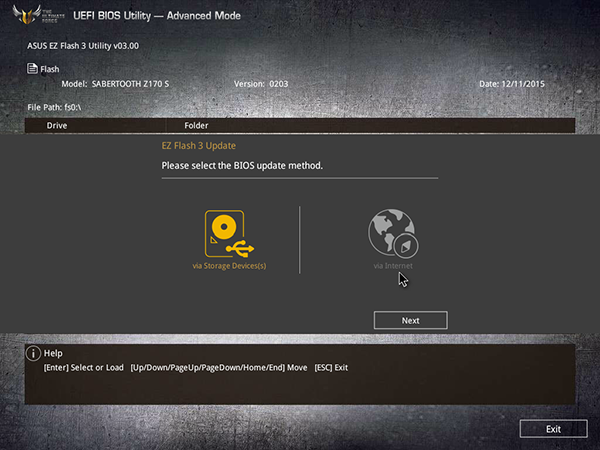Click the 'via Storage Devices(s)' label
This screenshot has width=600, height=450.
(x=229, y=266)
